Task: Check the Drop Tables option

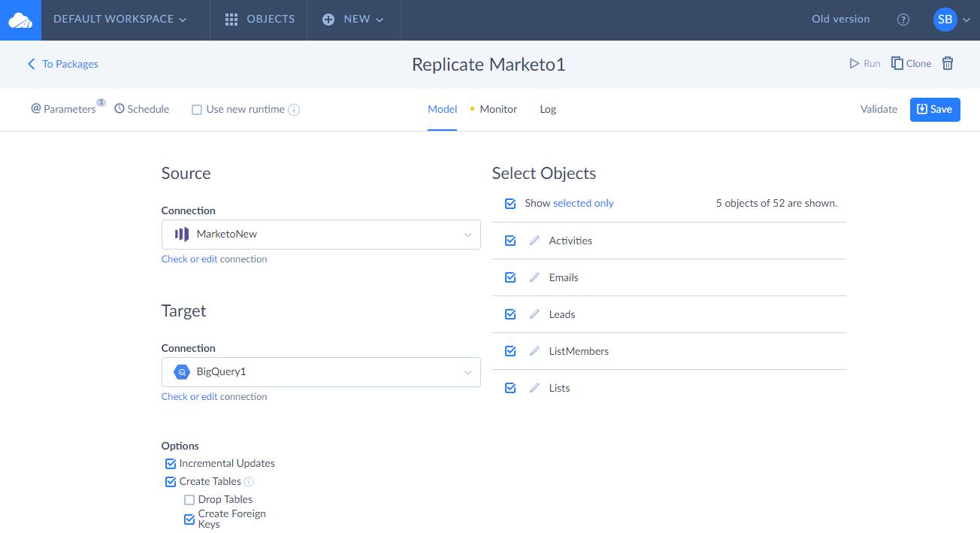Action: pyautogui.click(x=189, y=500)
